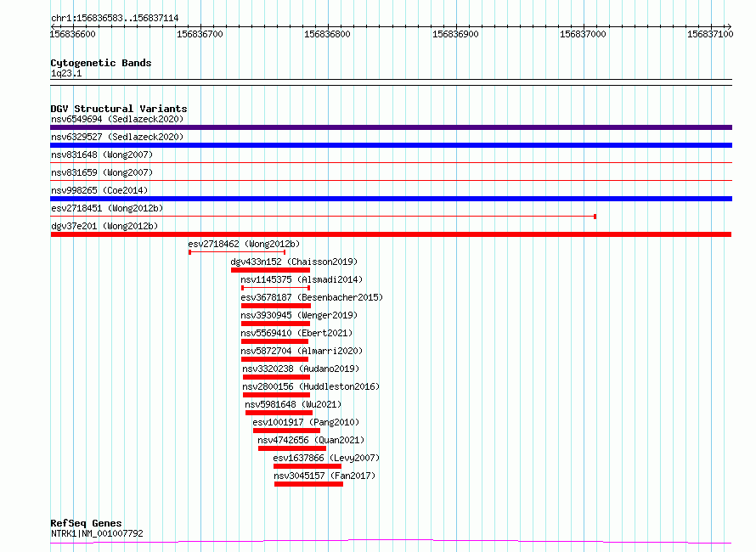Open the nsv3045157 (Fan2017) variant label
The image size is (756, 552).
pyautogui.click(x=324, y=476)
